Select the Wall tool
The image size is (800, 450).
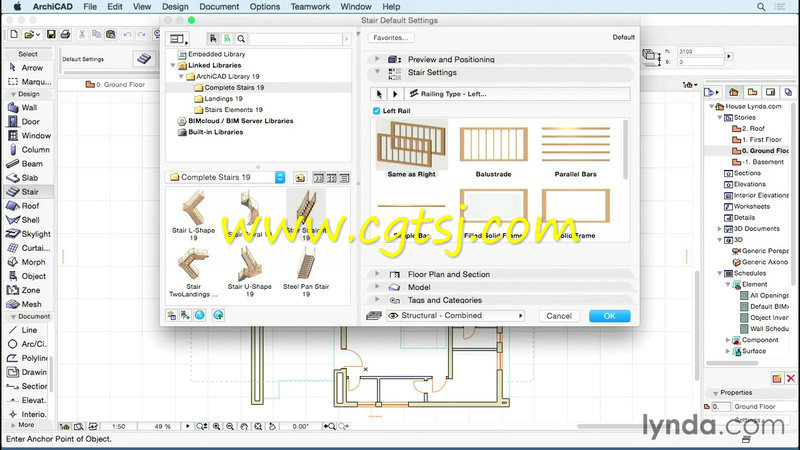pyautogui.click(x=28, y=107)
